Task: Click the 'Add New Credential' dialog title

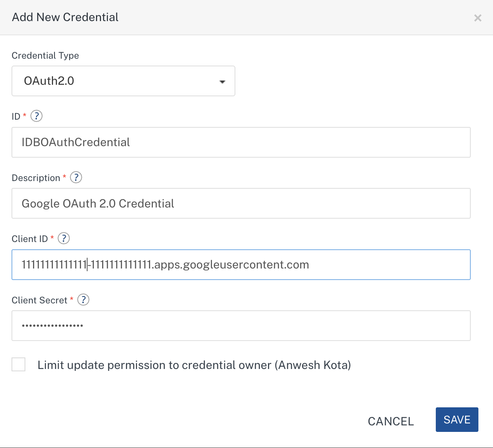Action: point(65,17)
